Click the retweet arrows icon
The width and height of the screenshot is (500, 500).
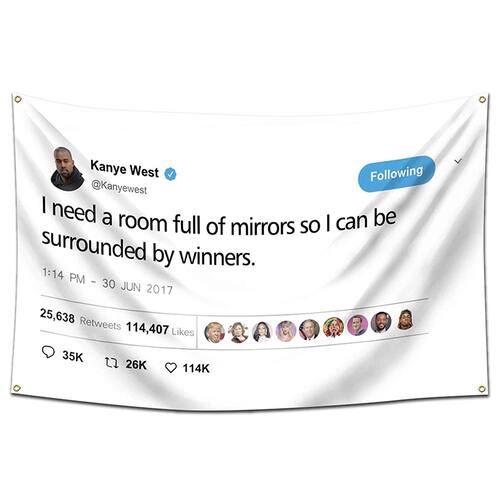(111, 362)
